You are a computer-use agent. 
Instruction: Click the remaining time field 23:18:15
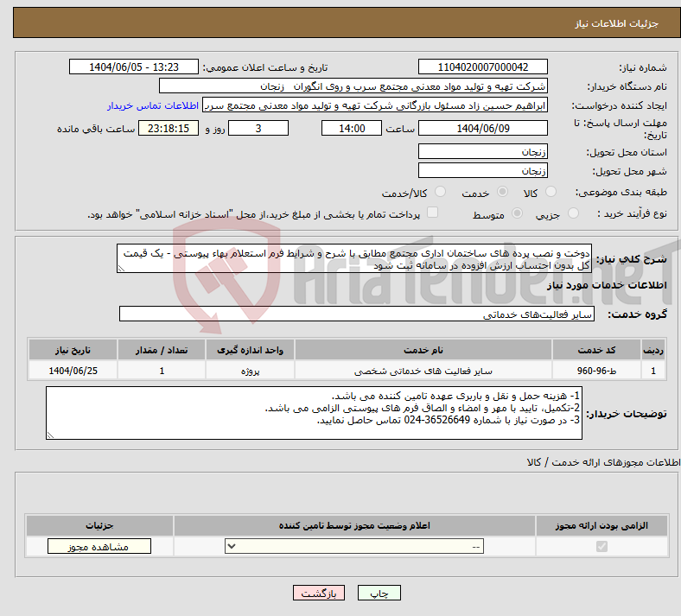(x=169, y=128)
